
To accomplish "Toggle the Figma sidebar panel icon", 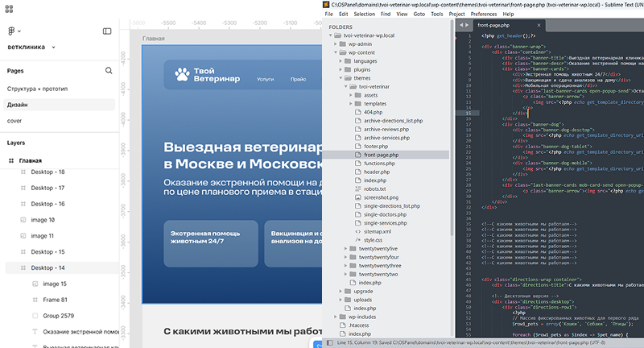I will 107,31.
